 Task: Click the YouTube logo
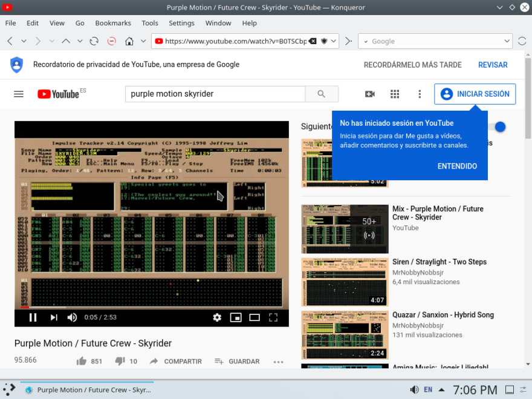click(59, 94)
